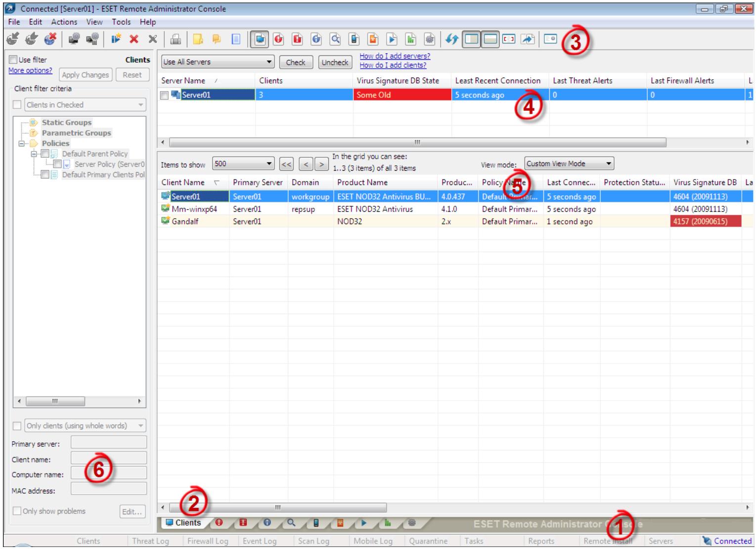Image resolution: width=756 pixels, height=549 pixels.
Task: Open the Tools menu
Action: 121,22
